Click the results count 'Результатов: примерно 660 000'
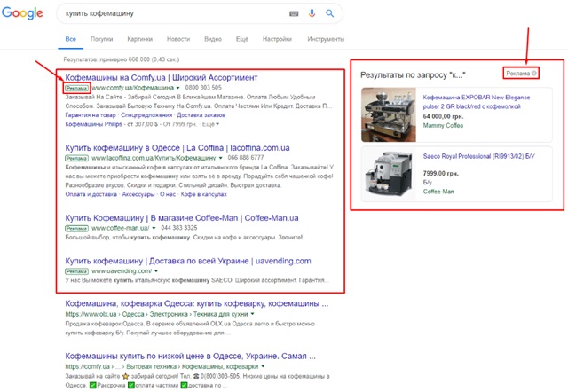The height and width of the screenshot is (392, 568). [x=122, y=59]
